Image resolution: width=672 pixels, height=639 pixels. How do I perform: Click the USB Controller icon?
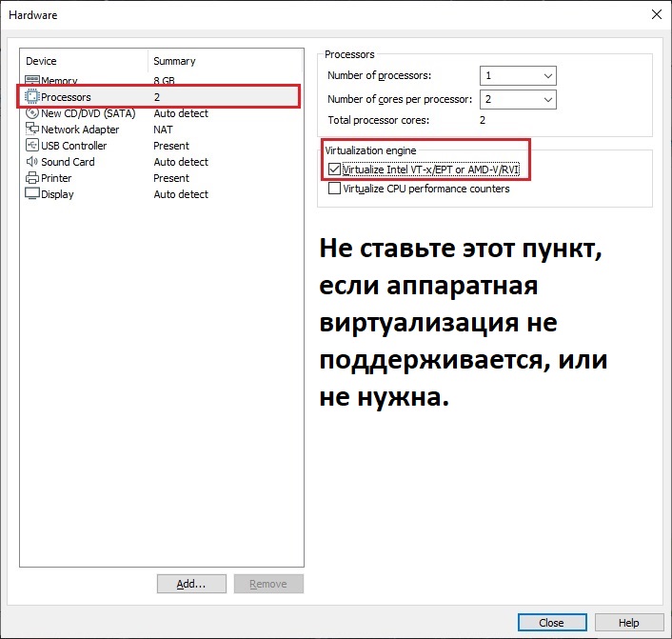coord(32,146)
